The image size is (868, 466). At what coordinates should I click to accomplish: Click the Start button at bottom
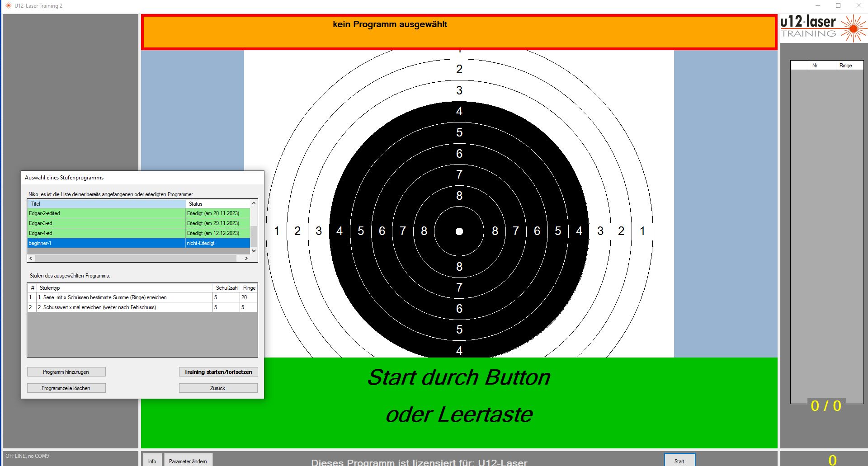[x=679, y=461]
